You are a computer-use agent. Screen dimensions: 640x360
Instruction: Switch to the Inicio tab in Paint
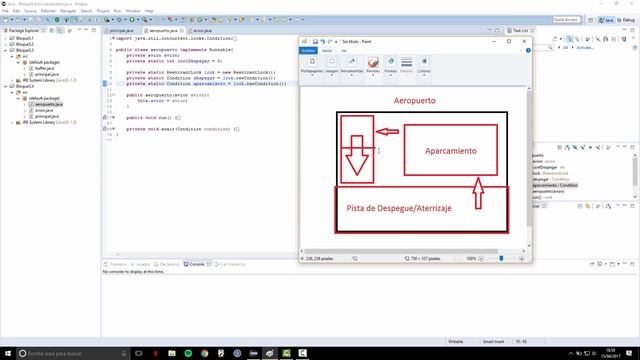tap(327, 51)
